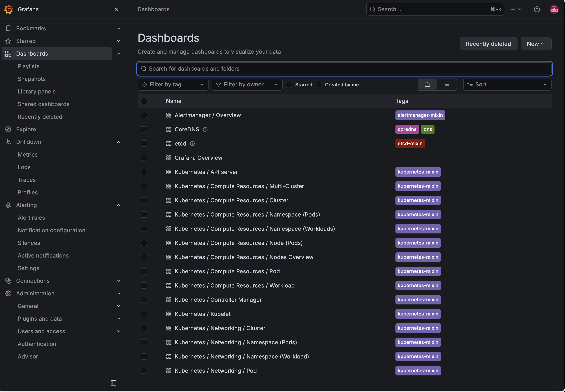Close the navigation menu with X icon

click(x=116, y=9)
